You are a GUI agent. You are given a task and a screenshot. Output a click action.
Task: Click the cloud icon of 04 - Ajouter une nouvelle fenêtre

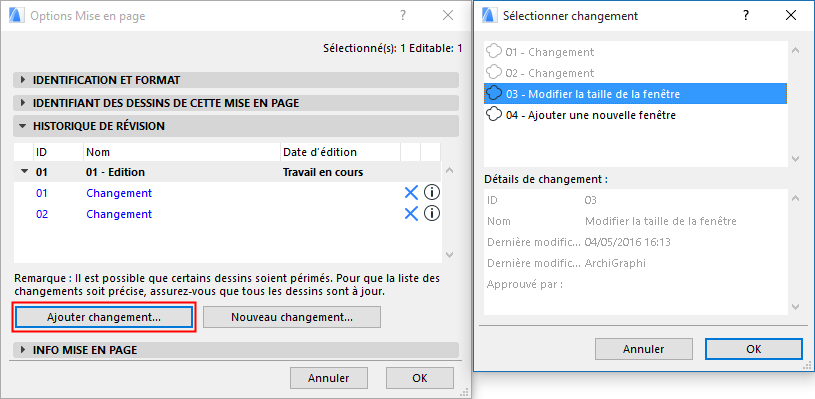pos(494,114)
